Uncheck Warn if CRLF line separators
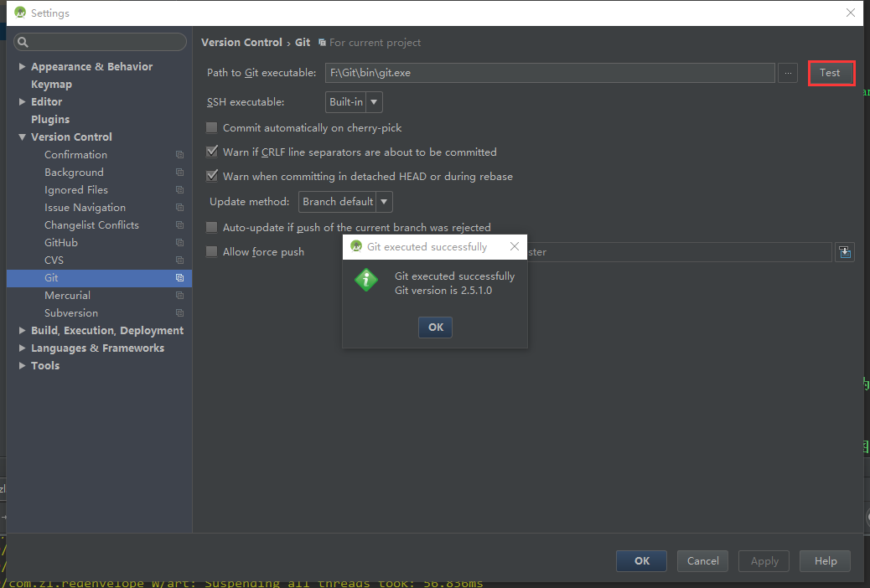The width and height of the screenshot is (870, 588). [x=211, y=152]
